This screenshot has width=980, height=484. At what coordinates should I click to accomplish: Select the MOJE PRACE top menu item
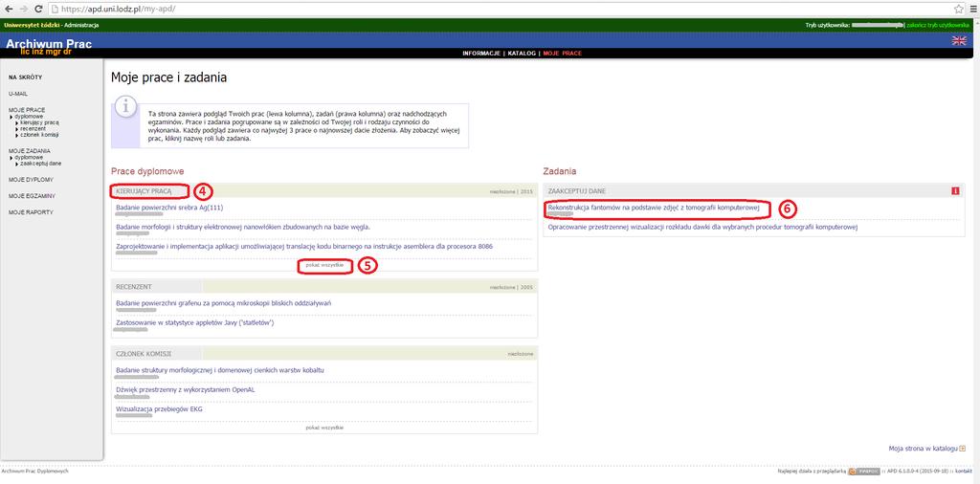(563, 54)
